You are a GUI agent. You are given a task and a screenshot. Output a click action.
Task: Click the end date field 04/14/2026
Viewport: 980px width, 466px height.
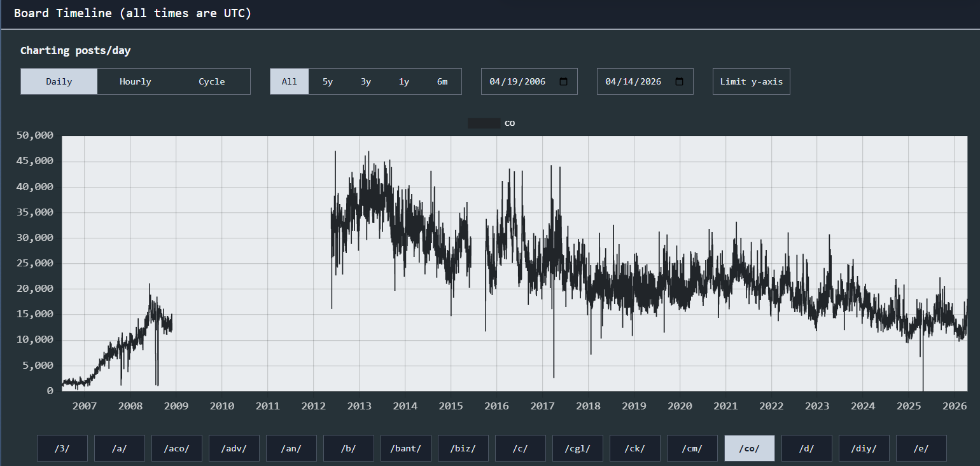645,81
